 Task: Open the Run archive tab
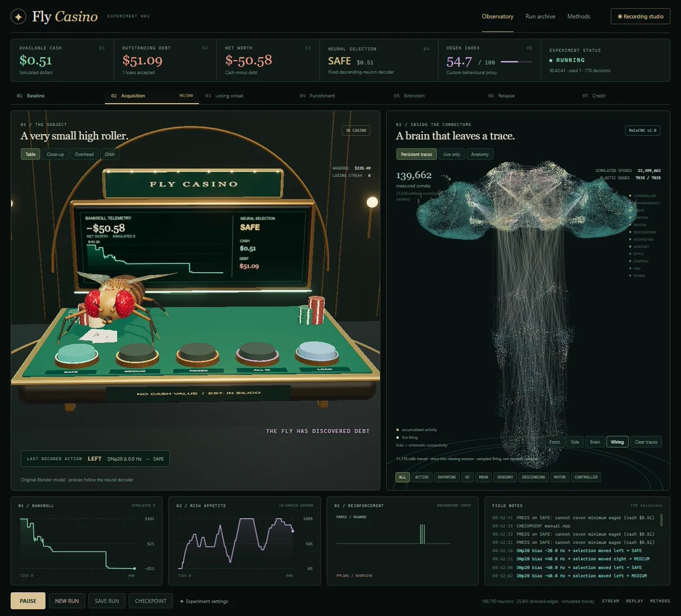[540, 16]
